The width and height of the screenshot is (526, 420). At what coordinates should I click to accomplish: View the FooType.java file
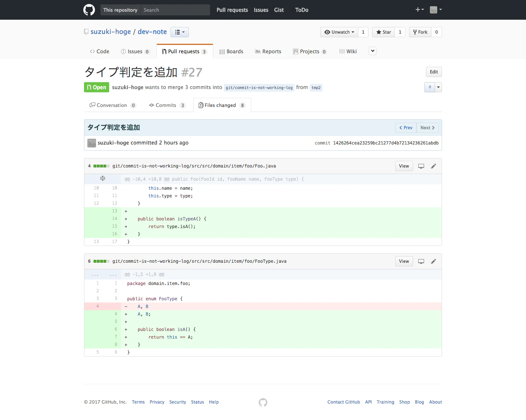404,261
